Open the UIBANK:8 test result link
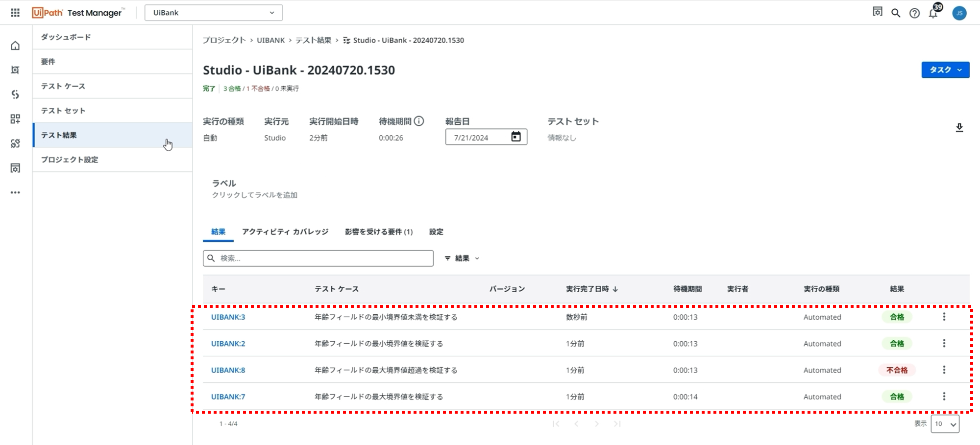 (x=228, y=370)
